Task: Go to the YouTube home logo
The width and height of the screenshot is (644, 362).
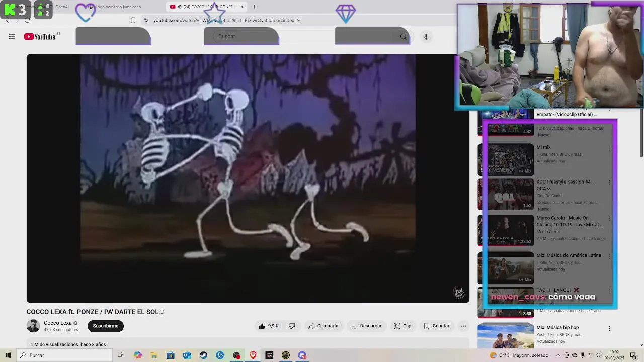Action: tap(40, 36)
